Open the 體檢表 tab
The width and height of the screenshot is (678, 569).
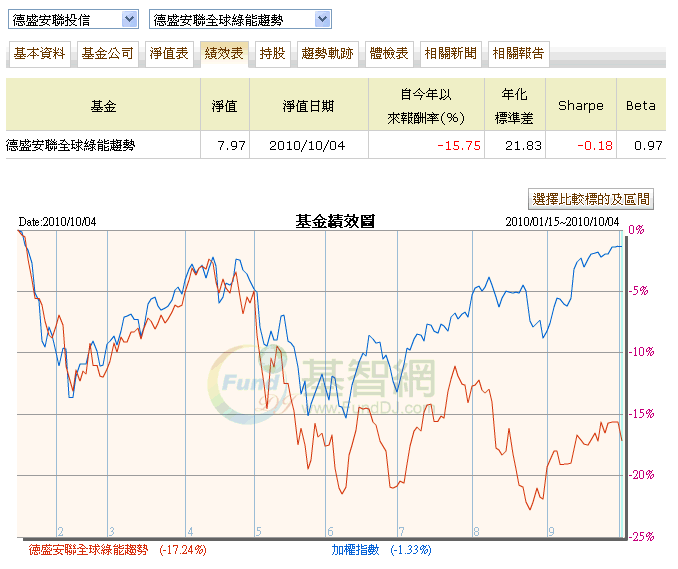[x=389, y=54]
